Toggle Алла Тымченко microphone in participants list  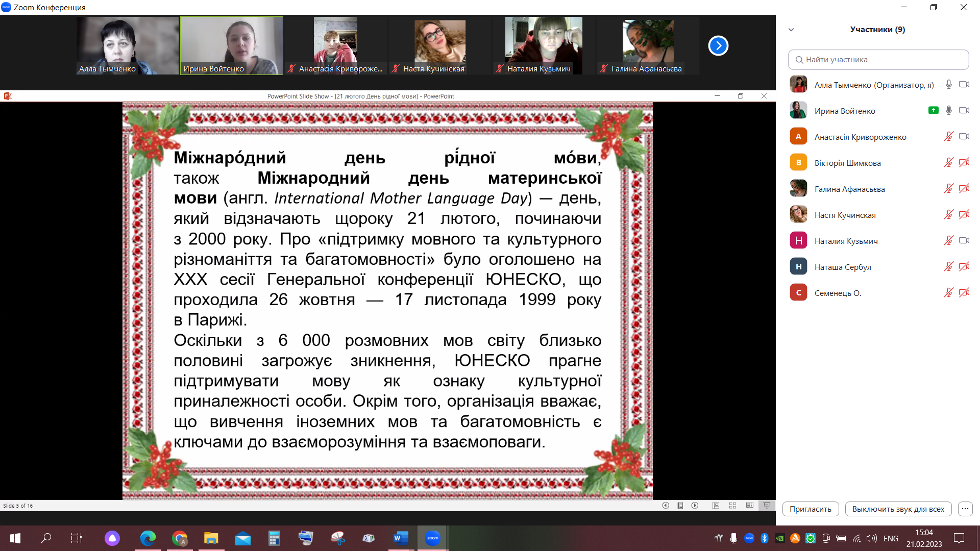click(948, 85)
